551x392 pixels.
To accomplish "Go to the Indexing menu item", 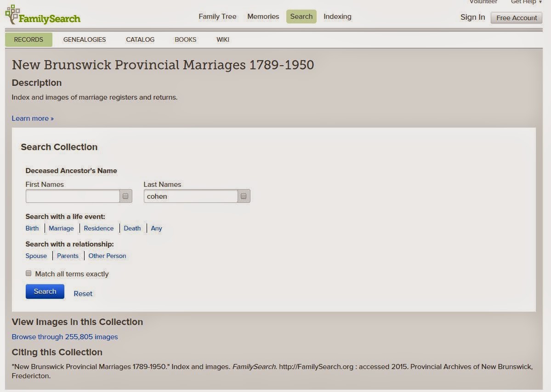I will (x=337, y=17).
